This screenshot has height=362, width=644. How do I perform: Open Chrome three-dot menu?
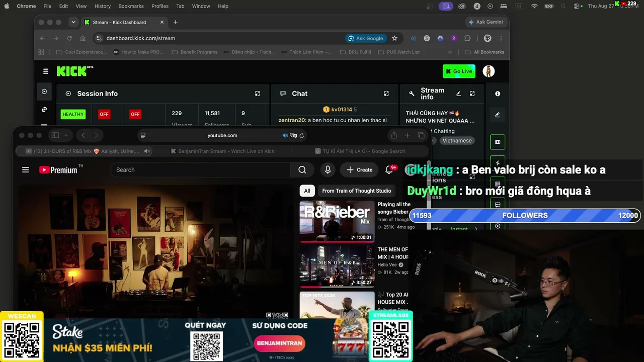click(x=501, y=38)
